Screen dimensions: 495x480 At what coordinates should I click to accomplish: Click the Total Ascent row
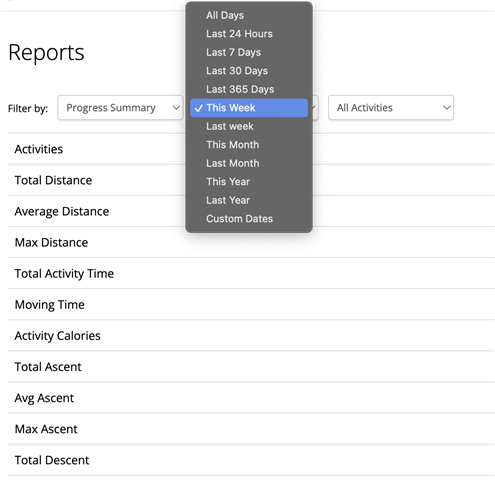[x=251, y=366]
